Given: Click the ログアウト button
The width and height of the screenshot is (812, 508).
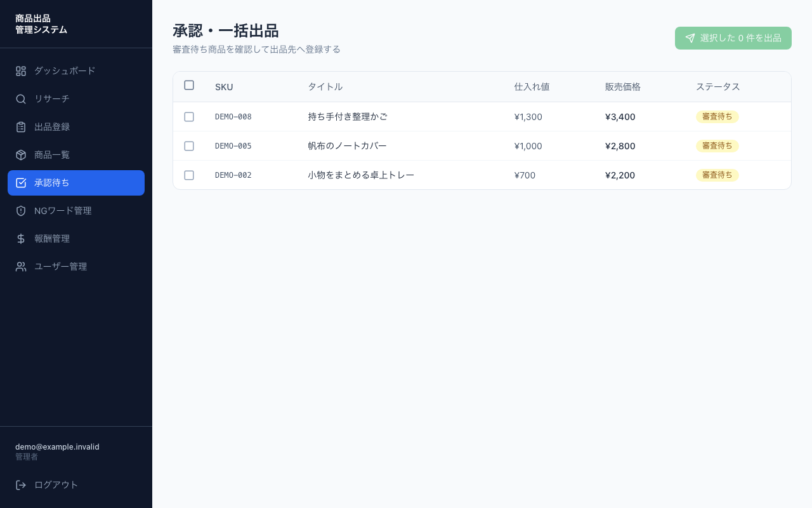Looking at the screenshot, I should pos(76,485).
